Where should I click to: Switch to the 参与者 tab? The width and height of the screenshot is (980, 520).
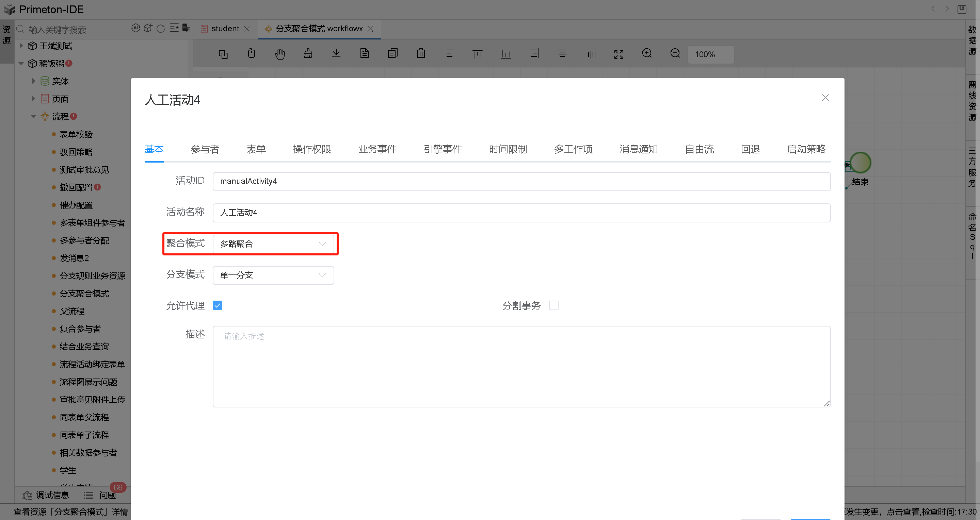click(205, 149)
